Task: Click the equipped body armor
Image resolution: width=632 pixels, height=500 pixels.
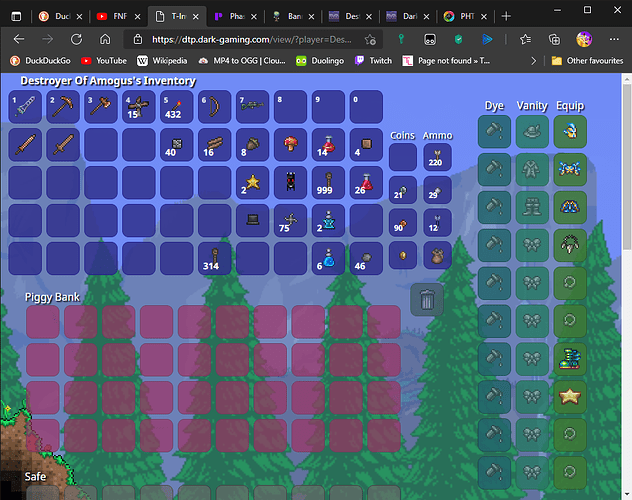Action: point(570,170)
